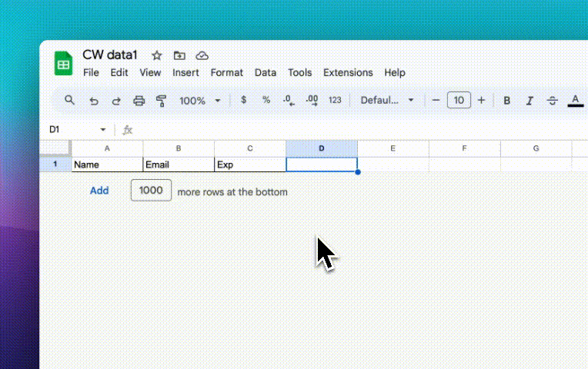Open the Data menu

pos(266,73)
